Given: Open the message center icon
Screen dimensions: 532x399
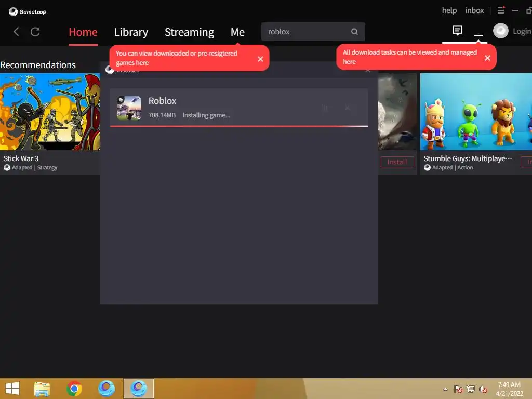Looking at the screenshot, I should [x=457, y=31].
